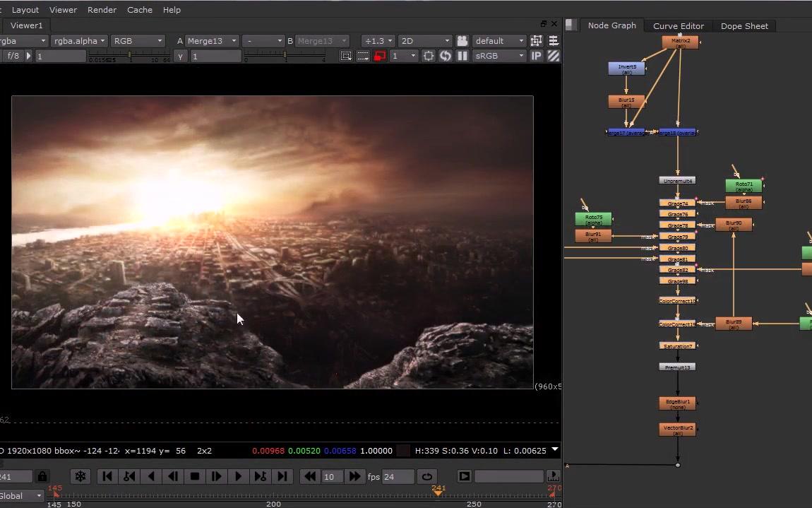Toggle the IP input process button
812x508 pixels.
tap(537, 56)
